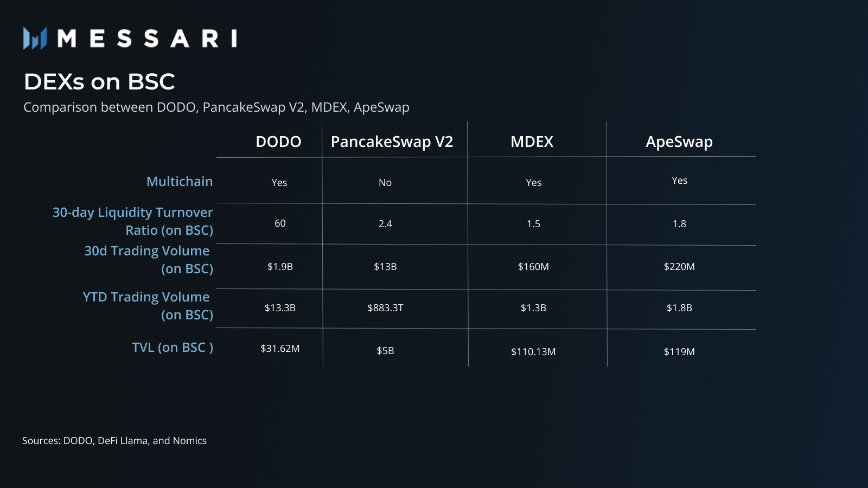
Task: Click the Messari logo icon
Action: (x=35, y=38)
